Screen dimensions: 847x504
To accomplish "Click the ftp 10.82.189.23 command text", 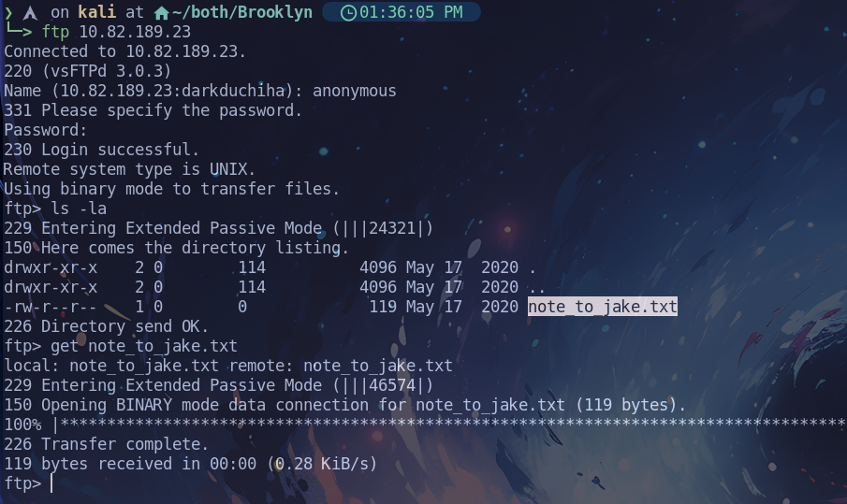I will click(116, 32).
